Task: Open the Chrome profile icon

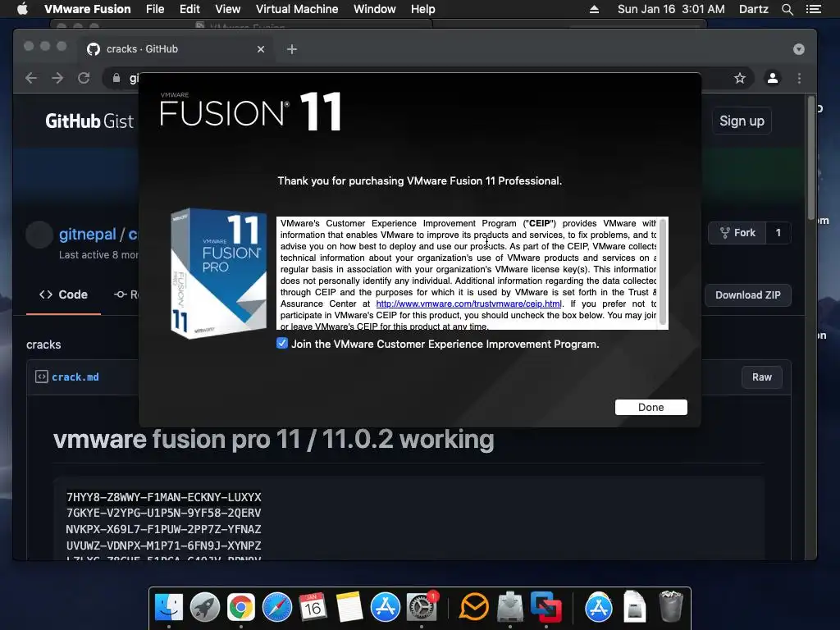Action: 773,78
